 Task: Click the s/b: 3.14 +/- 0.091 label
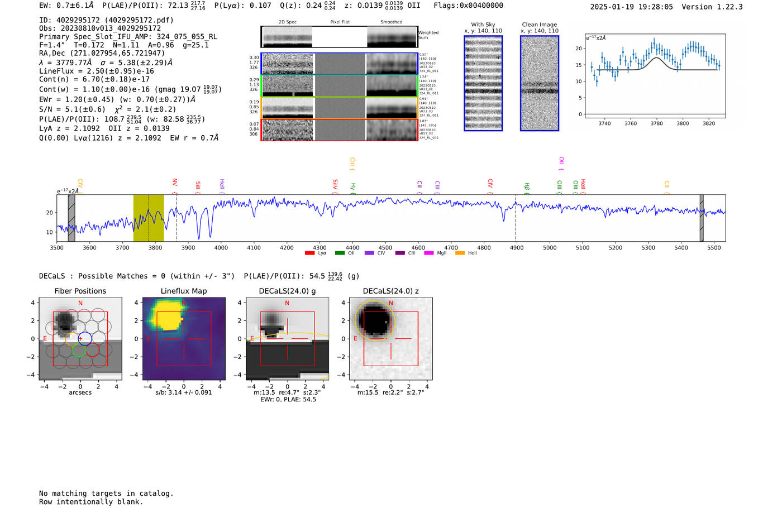(184, 392)
